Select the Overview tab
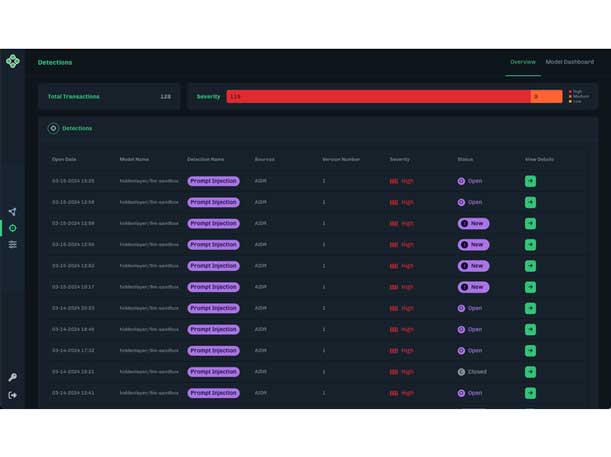The width and height of the screenshot is (611, 457). 522,62
